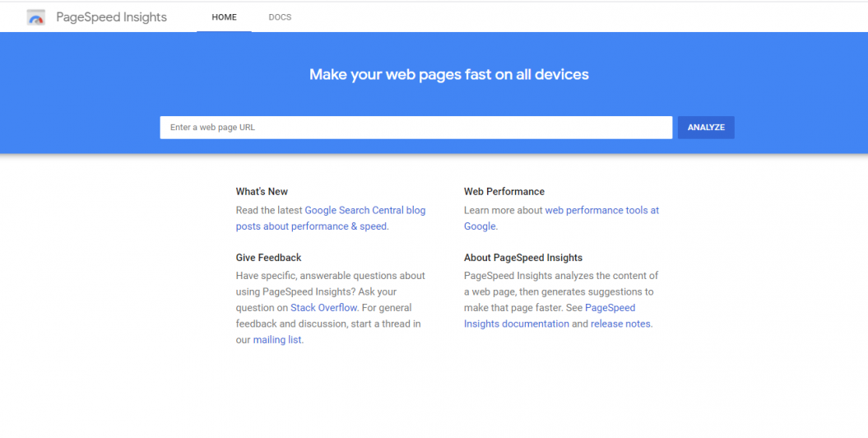Click the Make your web pages fast headline
The width and height of the screenshot is (868, 438).
[449, 74]
